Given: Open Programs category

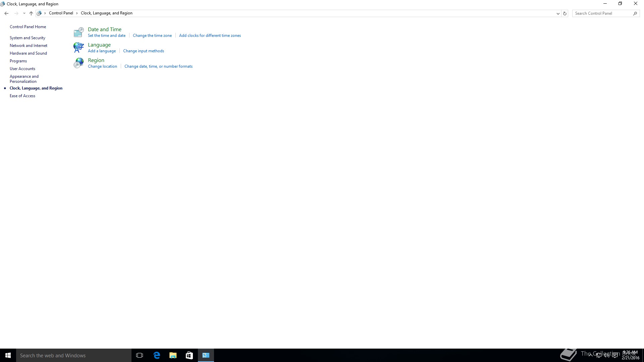Looking at the screenshot, I should (x=18, y=61).
